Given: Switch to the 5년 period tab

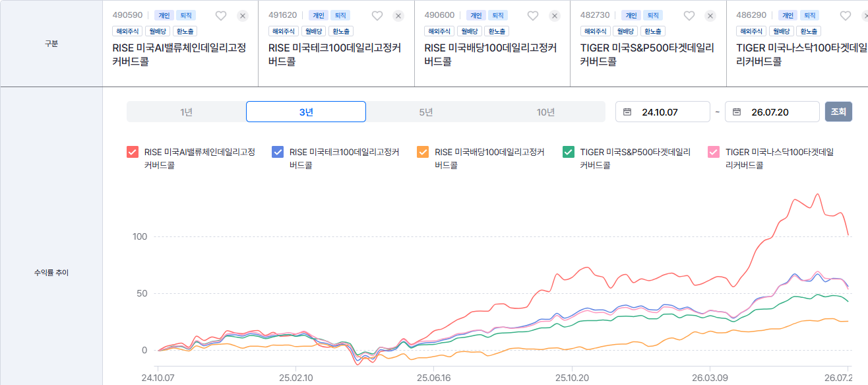Looking at the screenshot, I should coord(426,112).
